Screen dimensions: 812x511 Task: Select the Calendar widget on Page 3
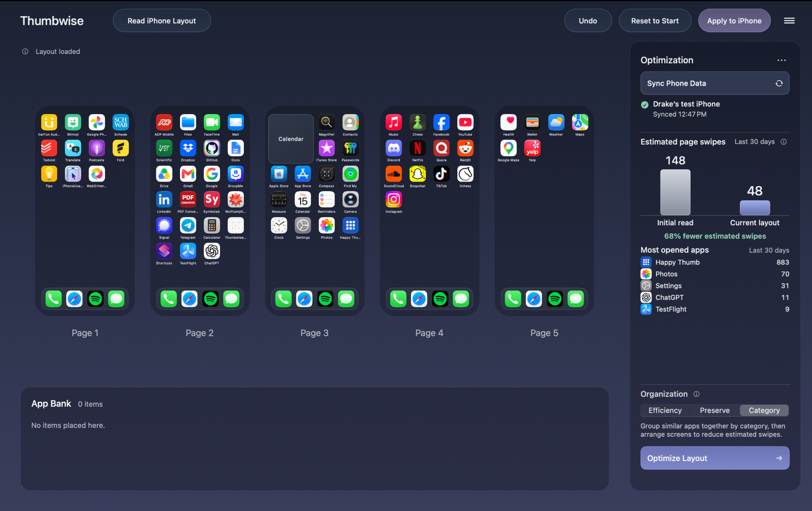click(x=291, y=139)
